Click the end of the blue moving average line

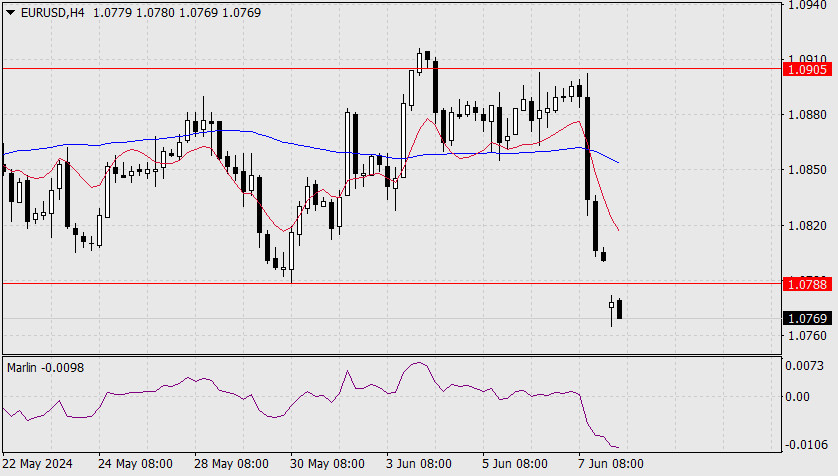point(618,162)
